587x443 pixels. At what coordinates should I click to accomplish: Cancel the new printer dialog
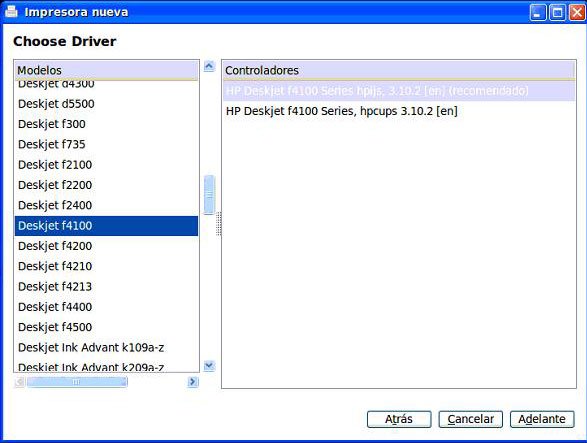471,419
